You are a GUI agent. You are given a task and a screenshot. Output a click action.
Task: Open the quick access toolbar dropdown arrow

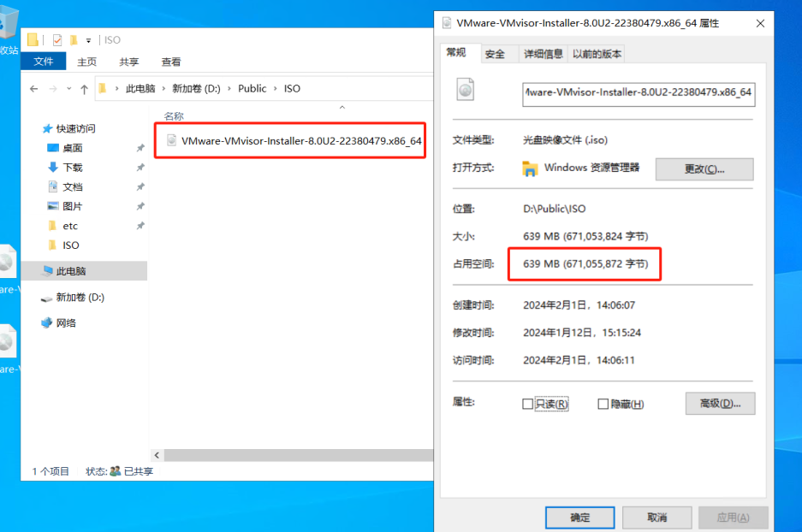[88, 40]
